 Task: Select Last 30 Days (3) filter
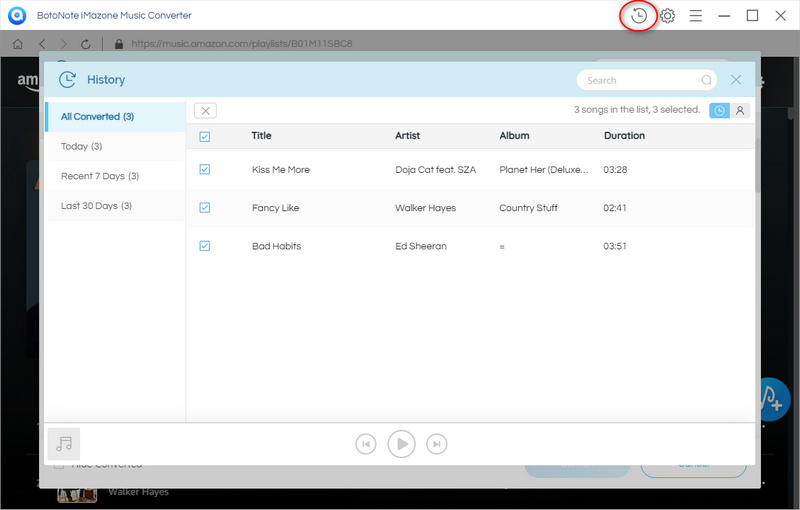coord(116,206)
